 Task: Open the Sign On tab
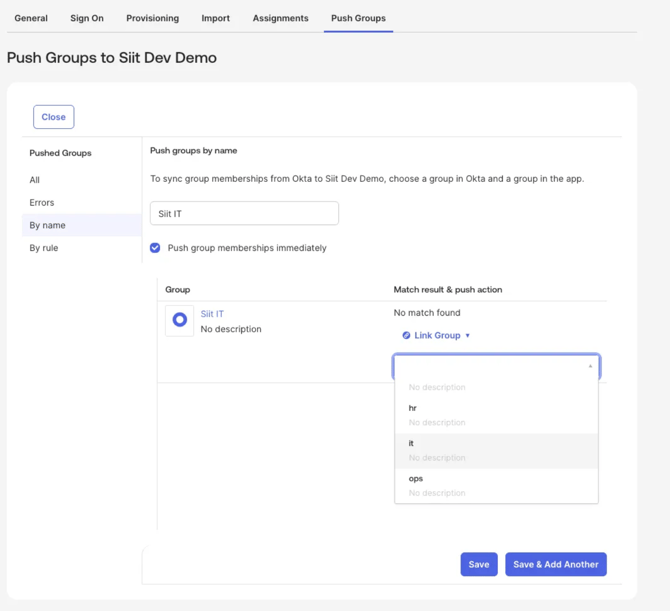click(87, 18)
